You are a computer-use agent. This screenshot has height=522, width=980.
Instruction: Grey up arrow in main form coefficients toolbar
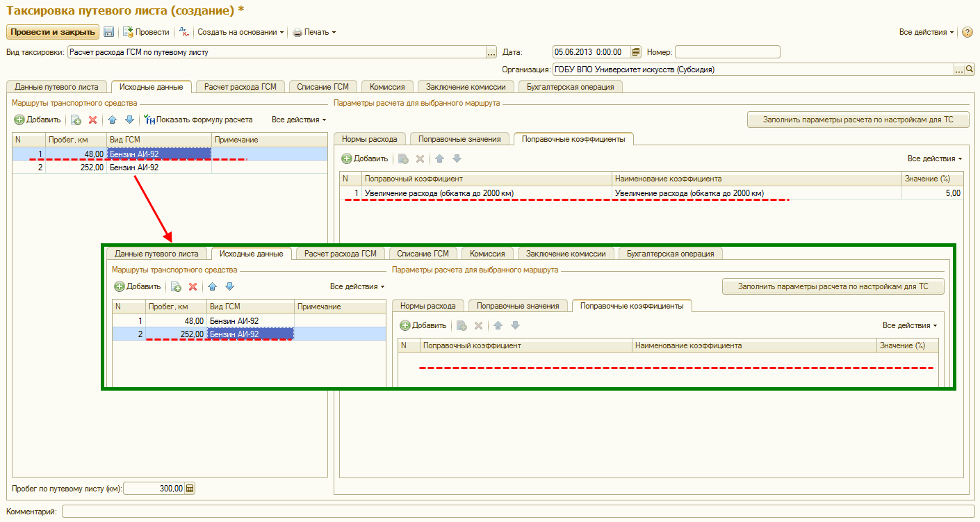pos(439,158)
